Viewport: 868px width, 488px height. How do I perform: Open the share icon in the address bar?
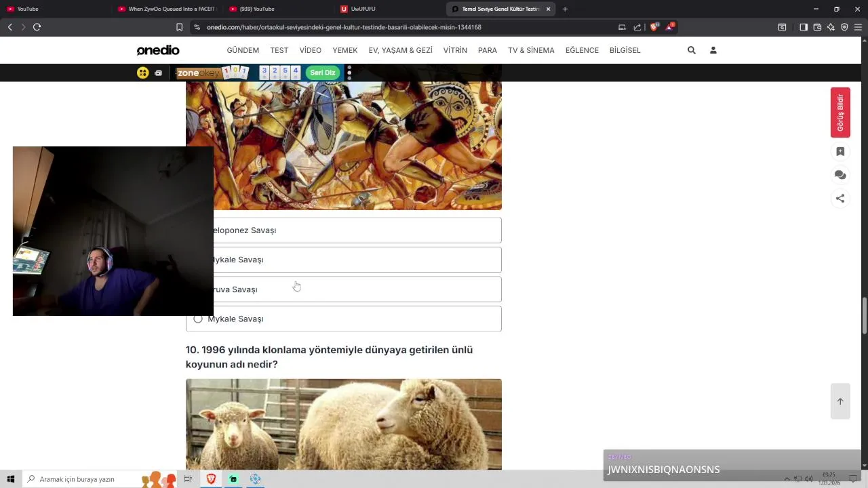click(637, 27)
